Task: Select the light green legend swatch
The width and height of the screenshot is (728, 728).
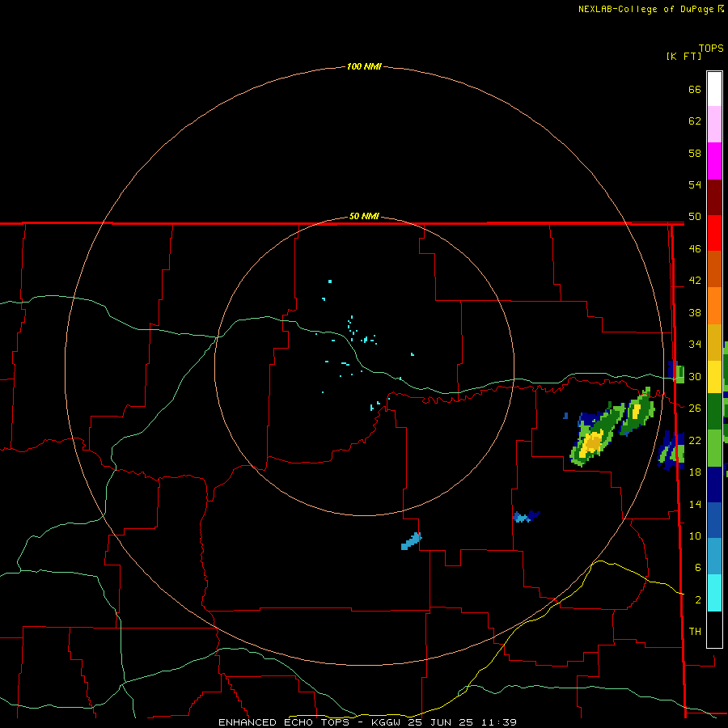Action: [714, 447]
